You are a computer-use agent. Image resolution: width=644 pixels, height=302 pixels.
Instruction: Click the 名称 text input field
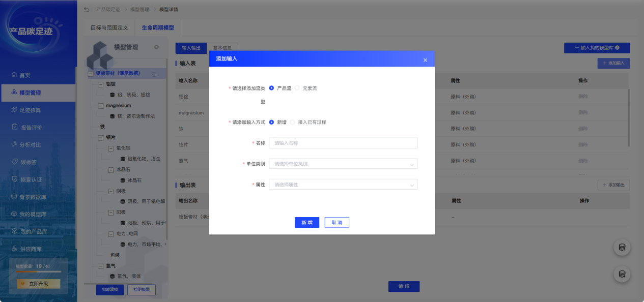(343, 143)
